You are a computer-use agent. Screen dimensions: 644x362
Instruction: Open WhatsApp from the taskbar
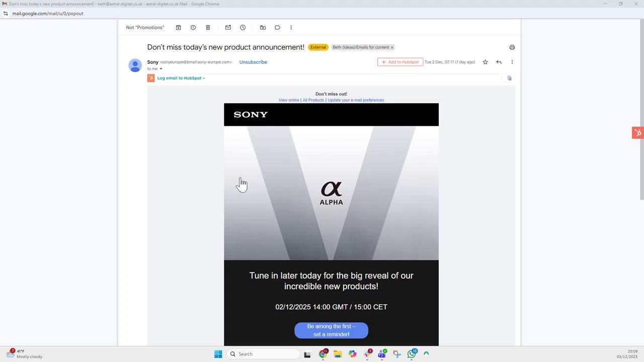coord(412,354)
